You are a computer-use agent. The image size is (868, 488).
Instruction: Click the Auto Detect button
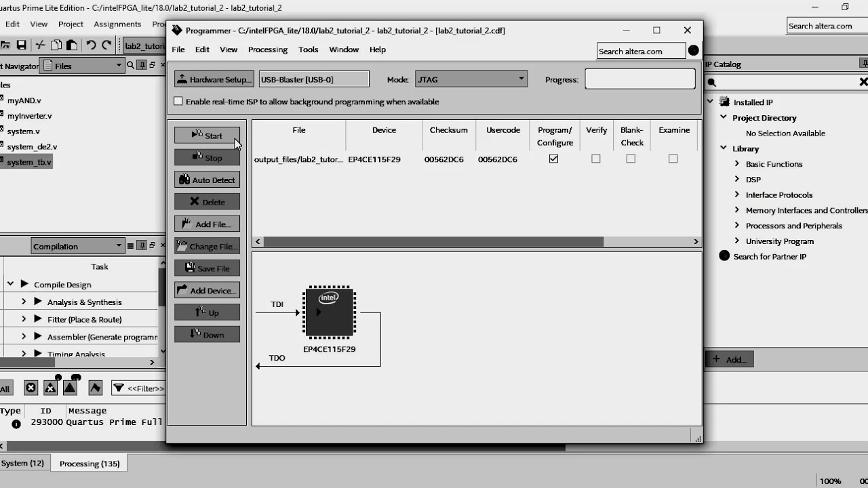[x=207, y=180]
